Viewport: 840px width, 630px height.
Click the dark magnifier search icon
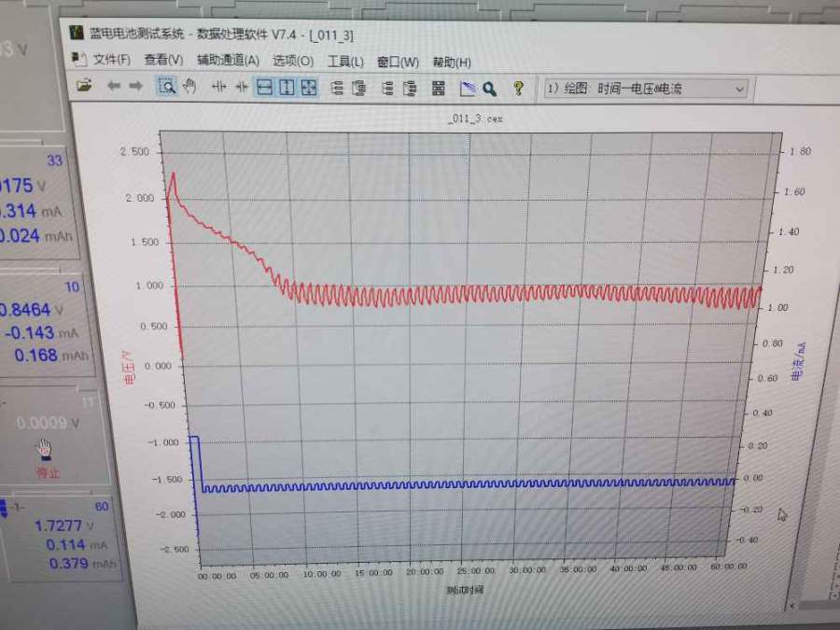coord(489,89)
